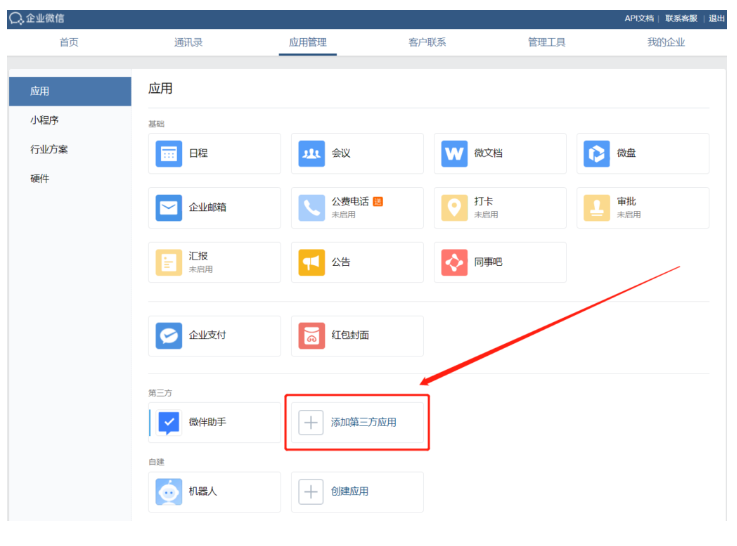Open the API文档 link
Viewport: 737px width, 546px height.
[639, 18]
